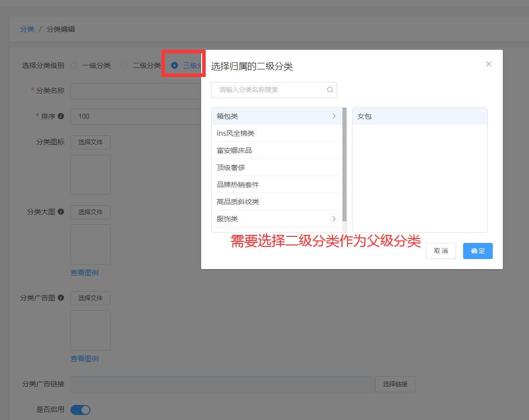Click the category list vertical scrollbar
The width and height of the screenshot is (529, 420).
click(x=344, y=164)
